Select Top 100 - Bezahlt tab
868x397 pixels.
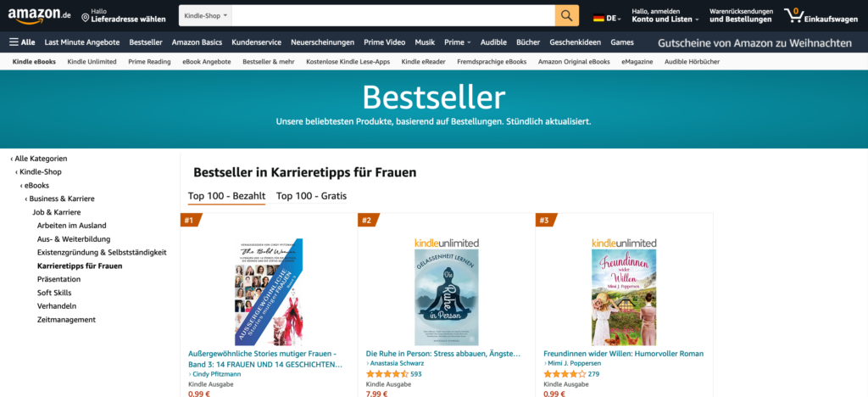tap(226, 196)
